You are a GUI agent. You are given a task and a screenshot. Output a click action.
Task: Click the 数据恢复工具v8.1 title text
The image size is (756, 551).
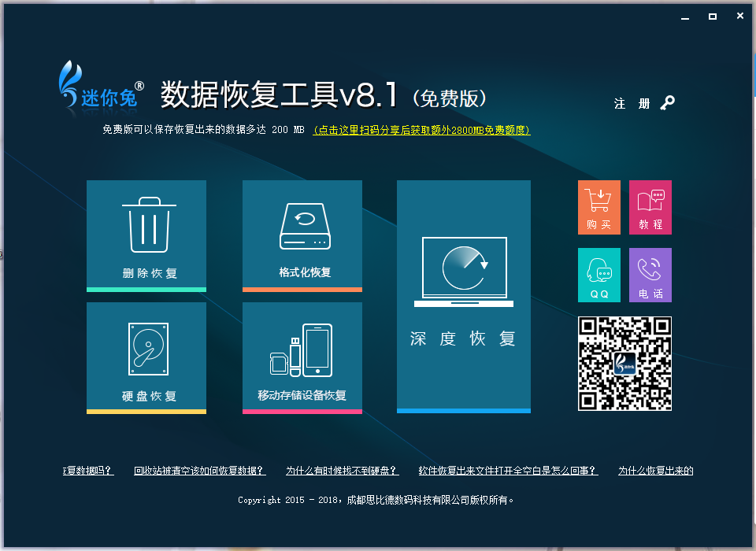point(279,94)
